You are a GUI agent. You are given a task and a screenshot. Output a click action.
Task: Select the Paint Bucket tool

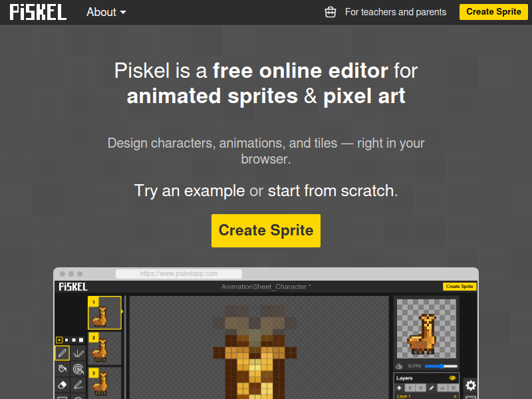63,368
